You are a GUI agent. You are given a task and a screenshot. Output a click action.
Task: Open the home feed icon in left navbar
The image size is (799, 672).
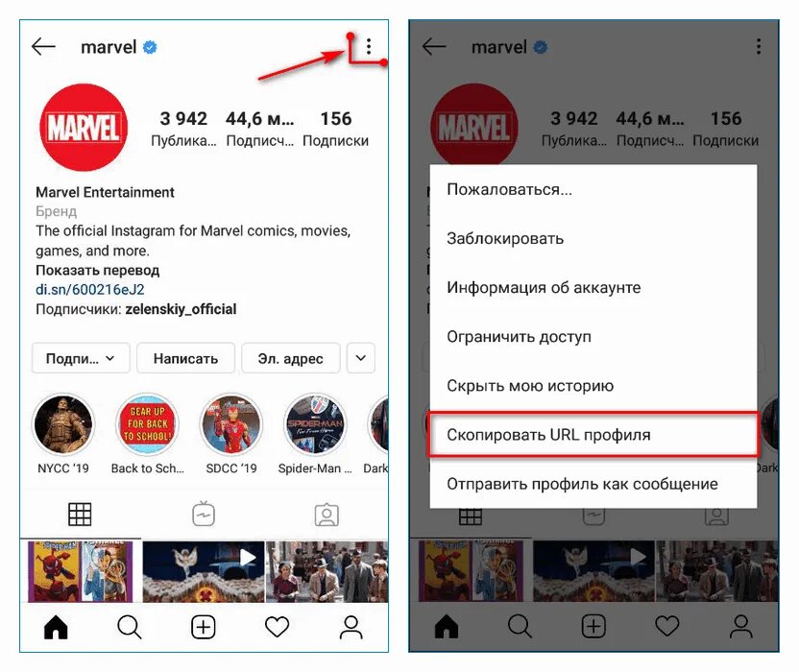56,626
